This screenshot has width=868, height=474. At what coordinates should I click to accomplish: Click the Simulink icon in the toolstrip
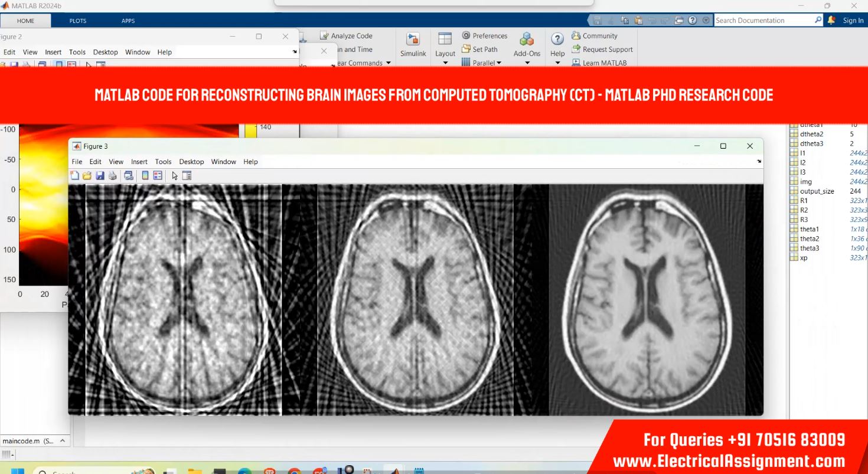pyautogui.click(x=413, y=44)
